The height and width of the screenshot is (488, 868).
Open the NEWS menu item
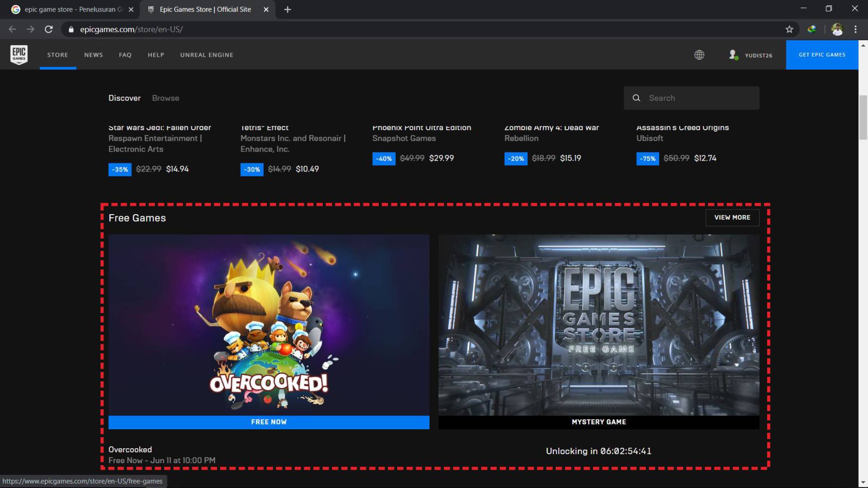click(93, 55)
